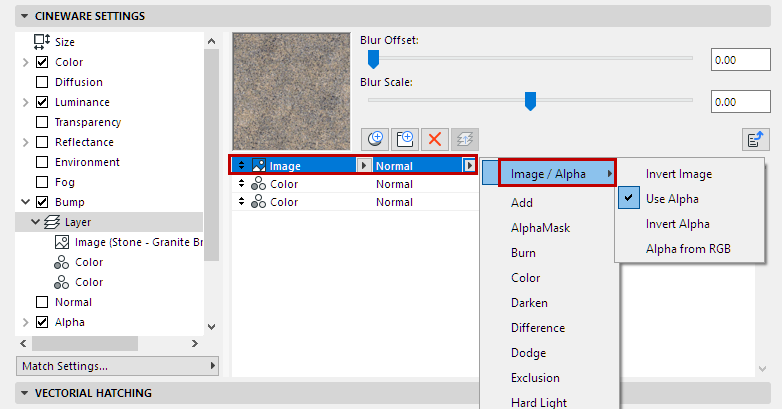Collapse the Layer tree node
The width and height of the screenshot is (782, 409).
(35, 222)
